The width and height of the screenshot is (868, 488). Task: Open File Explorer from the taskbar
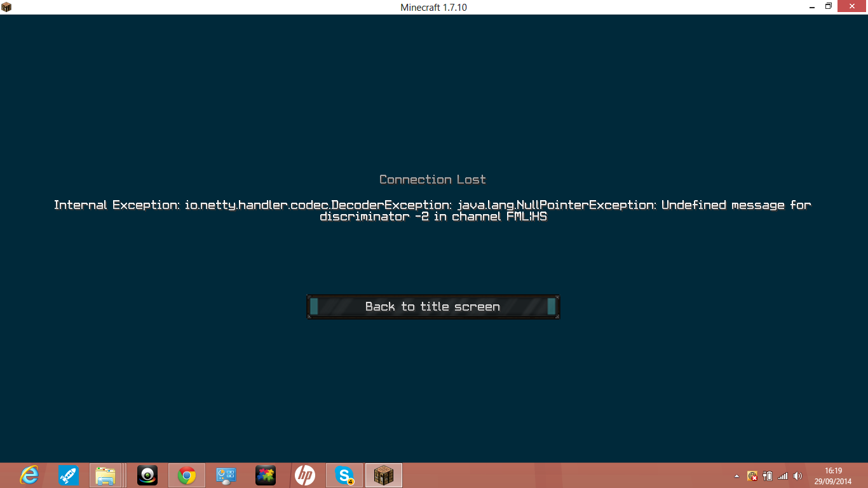pyautogui.click(x=105, y=475)
